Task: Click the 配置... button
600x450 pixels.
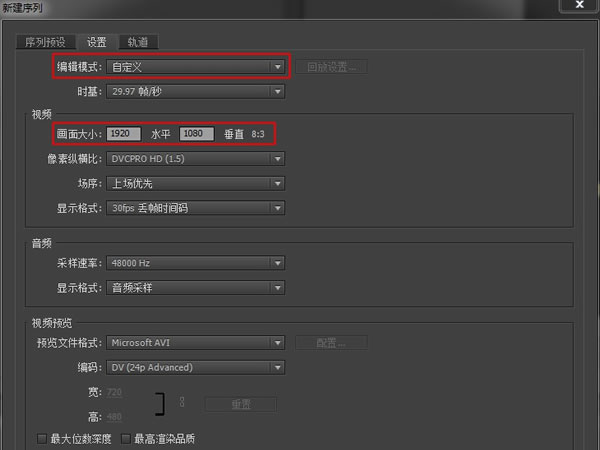Action: point(331,343)
